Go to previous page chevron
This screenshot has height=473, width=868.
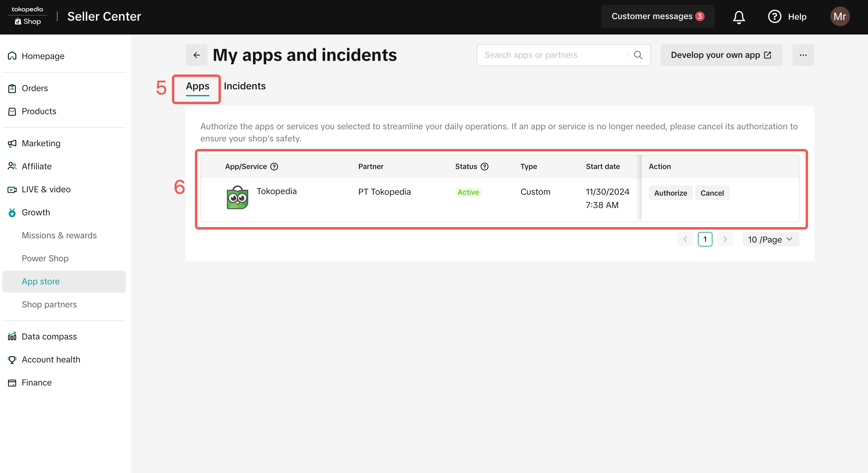[x=685, y=239]
